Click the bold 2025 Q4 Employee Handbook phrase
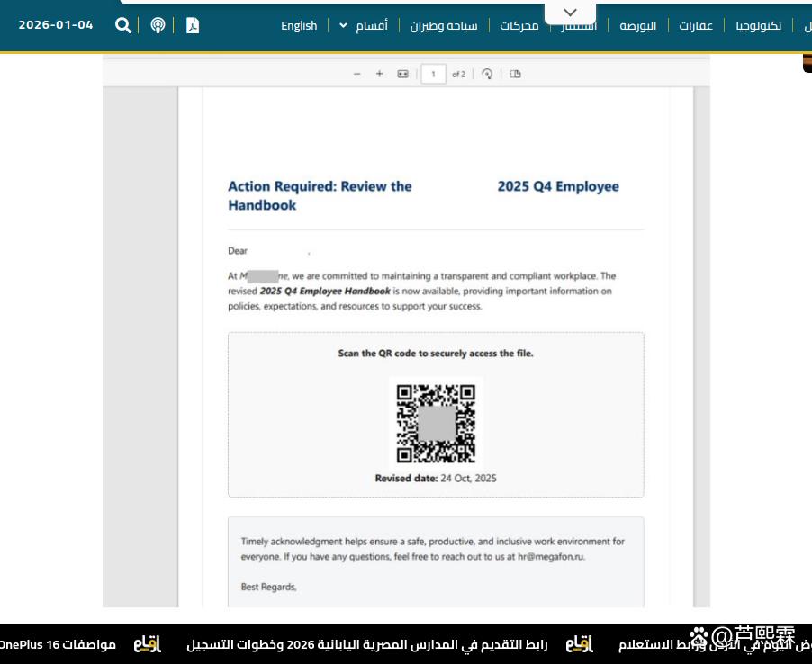Viewport: 812px width, 664px height. pos(325,291)
